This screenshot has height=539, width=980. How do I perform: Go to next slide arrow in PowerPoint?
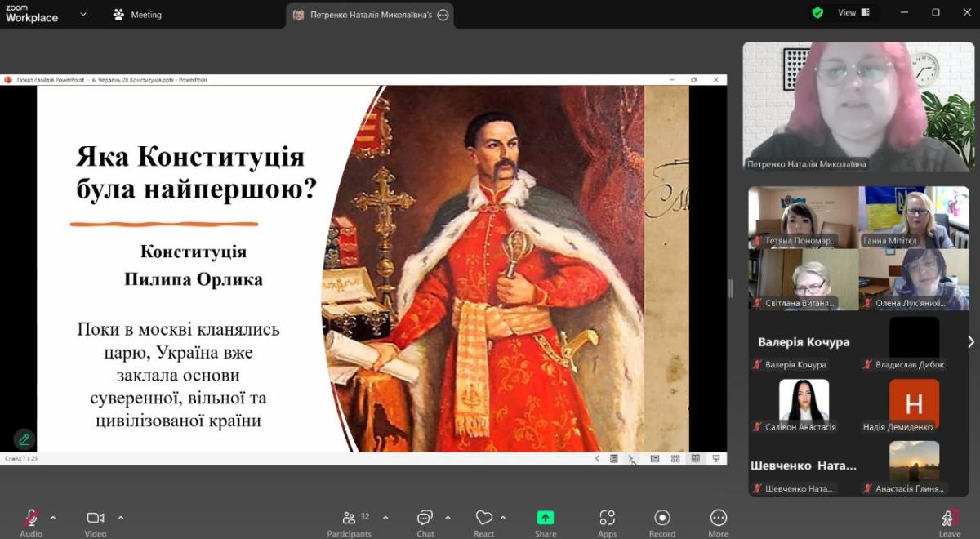(x=631, y=459)
